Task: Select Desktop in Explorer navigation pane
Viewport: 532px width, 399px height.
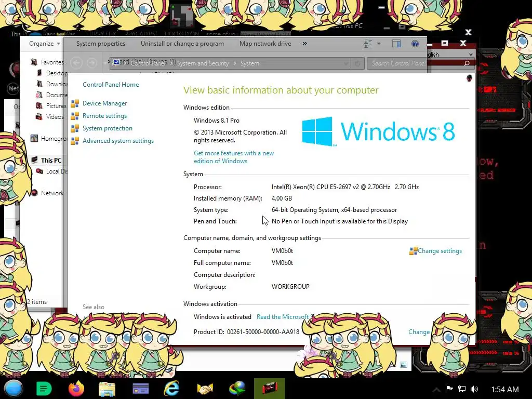Action: click(57, 73)
